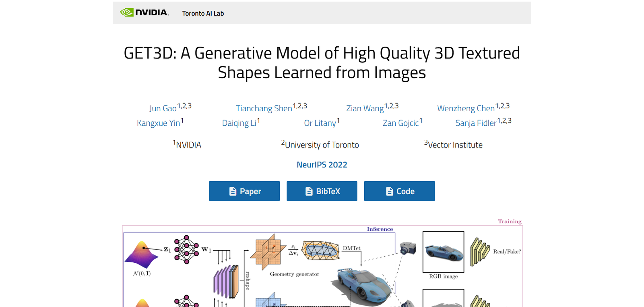Screen dimensions: 644x307
Task: Open the Toronto AI Lab header link
Action: point(203,13)
